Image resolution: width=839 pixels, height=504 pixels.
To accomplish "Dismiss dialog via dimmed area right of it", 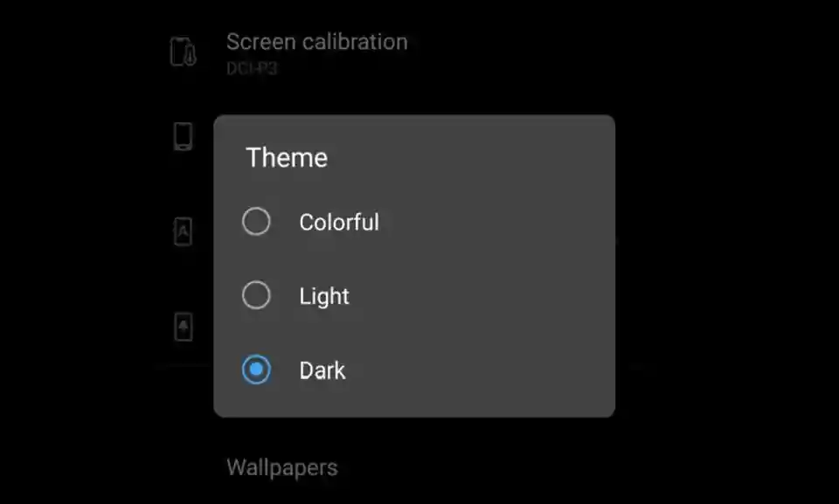I will pos(725,262).
